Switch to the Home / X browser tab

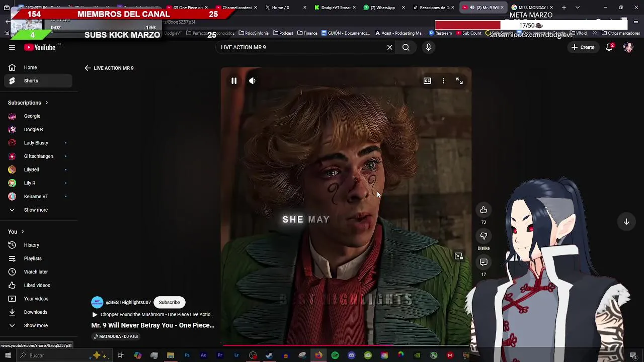click(286, 8)
